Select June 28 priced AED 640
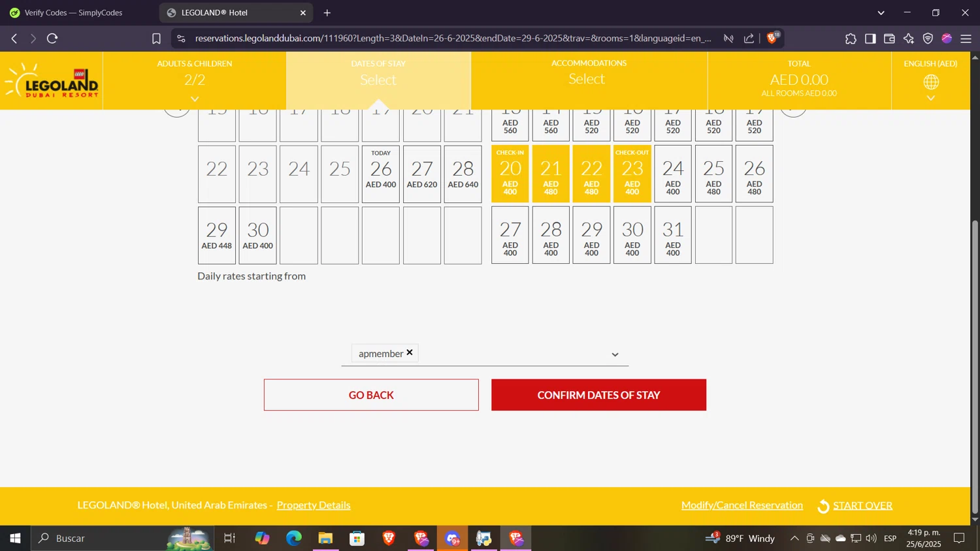Screen dimensions: 980x551 pyautogui.click(x=463, y=174)
